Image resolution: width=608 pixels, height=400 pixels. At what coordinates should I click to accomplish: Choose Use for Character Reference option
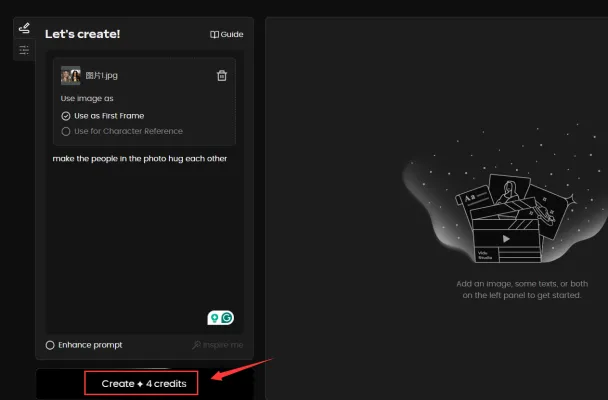pyautogui.click(x=66, y=131)
